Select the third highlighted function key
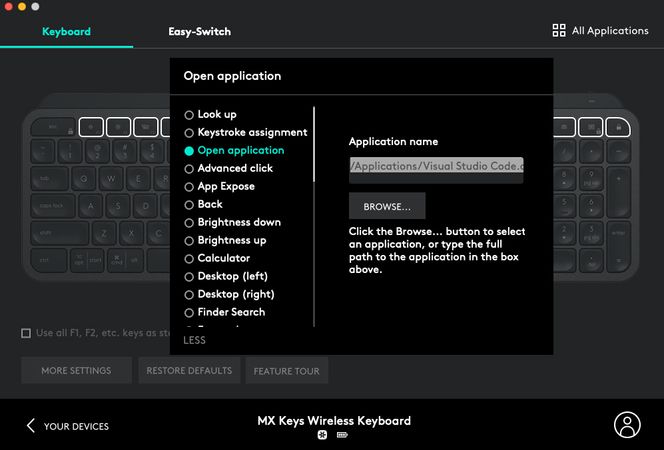 [x=146, y=127]
